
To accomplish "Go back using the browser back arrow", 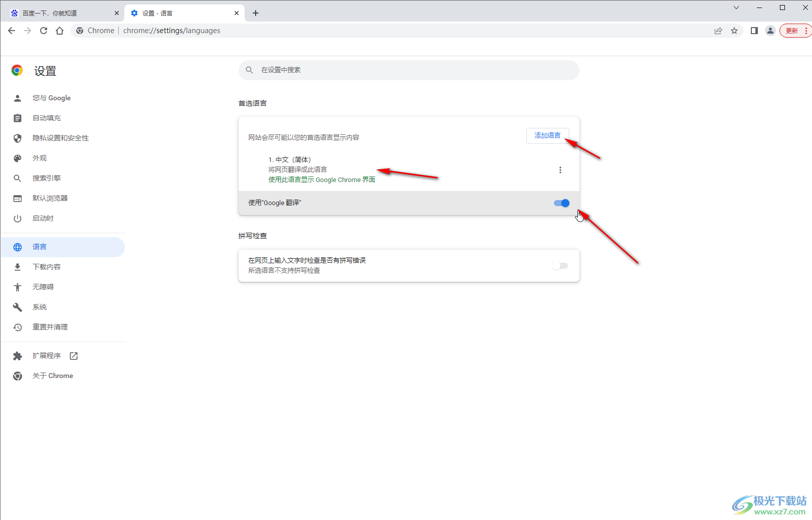I will tap(12, 31).
